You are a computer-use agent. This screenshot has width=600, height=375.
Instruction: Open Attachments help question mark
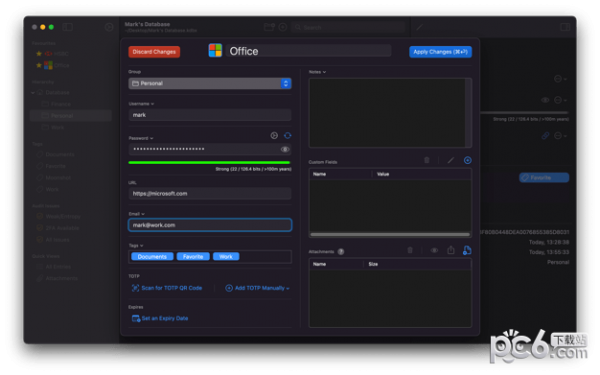click(x=341, y=251)
